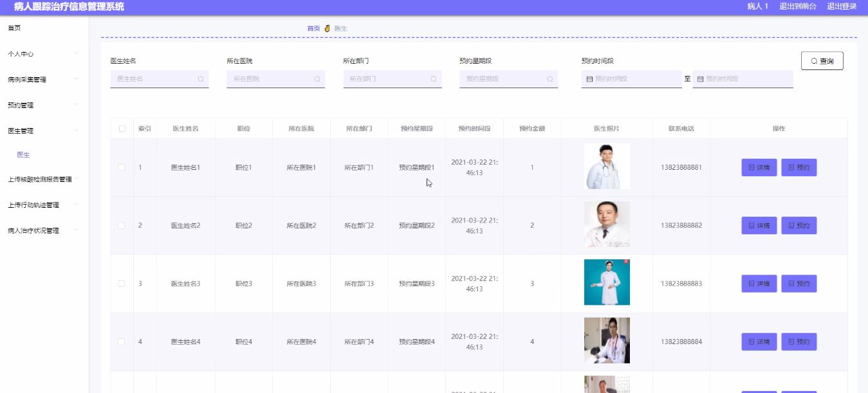Click hand icon in breadcrumb
This screenshot has height=393, width=868.
pos(327,28)
